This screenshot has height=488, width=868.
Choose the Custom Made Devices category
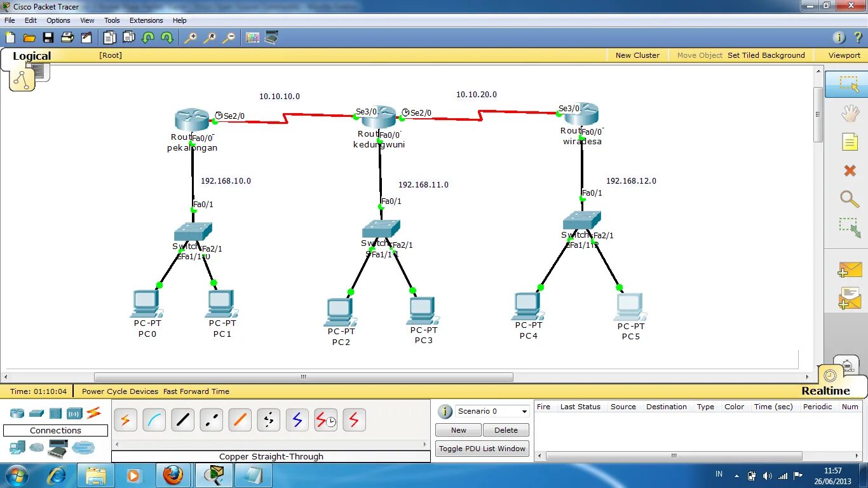pyautogui.click(x=58, y=449)
